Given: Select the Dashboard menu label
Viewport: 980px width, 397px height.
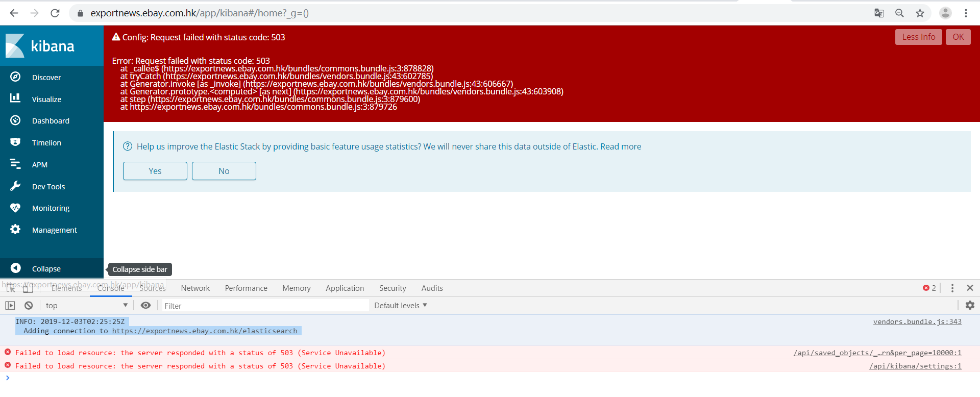Looking at the screenshot, I should pos(51,121).
